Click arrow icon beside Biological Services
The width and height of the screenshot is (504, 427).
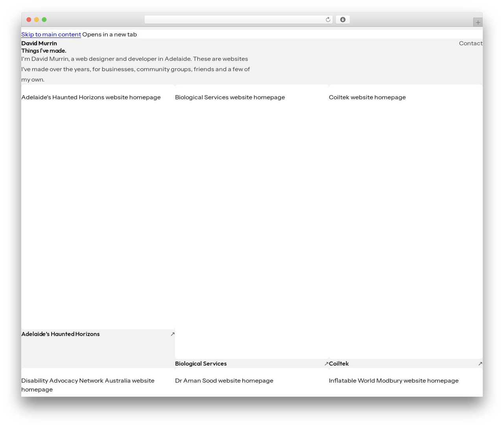326,364
